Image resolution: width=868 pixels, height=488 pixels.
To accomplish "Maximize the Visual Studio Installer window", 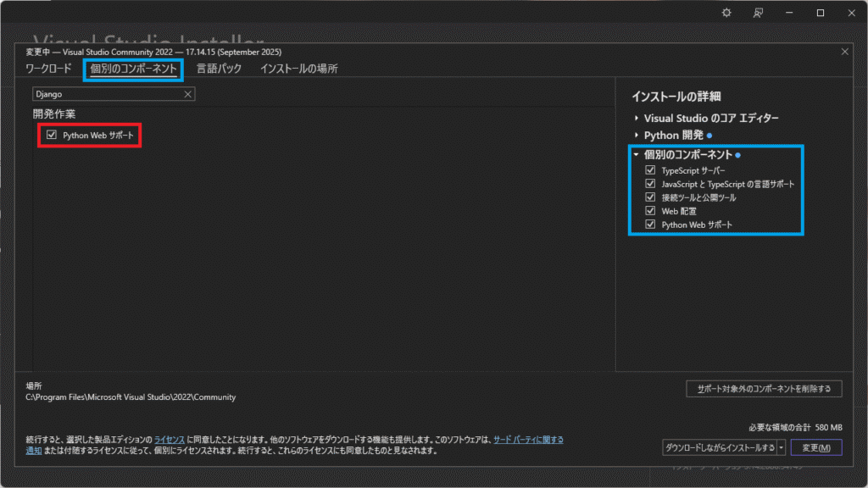I will (x=821, y=13).
